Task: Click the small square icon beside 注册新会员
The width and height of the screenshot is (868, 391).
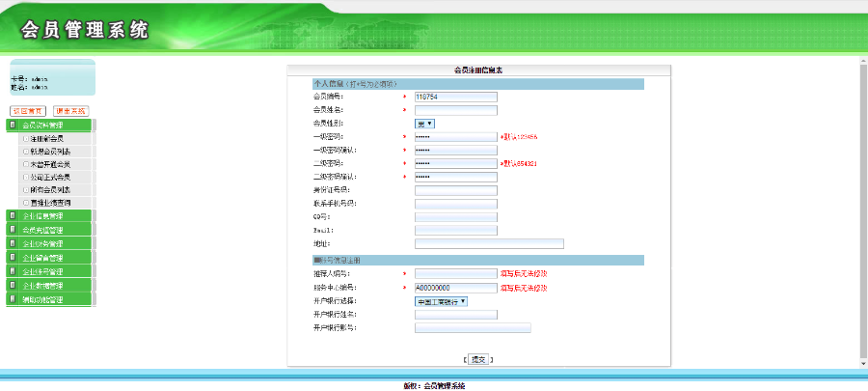Action: point(25,138)
